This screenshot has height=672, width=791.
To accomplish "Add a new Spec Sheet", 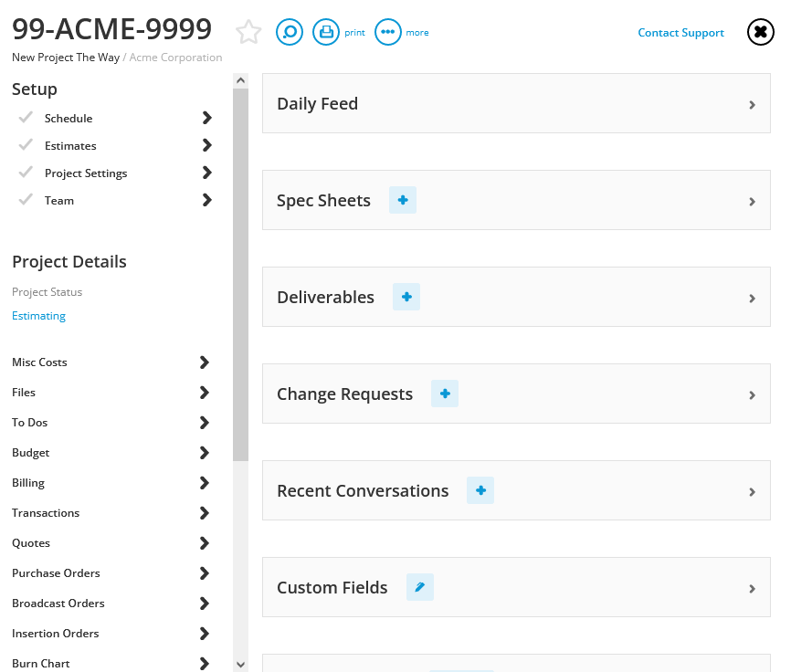I will [x=403, y=200].
